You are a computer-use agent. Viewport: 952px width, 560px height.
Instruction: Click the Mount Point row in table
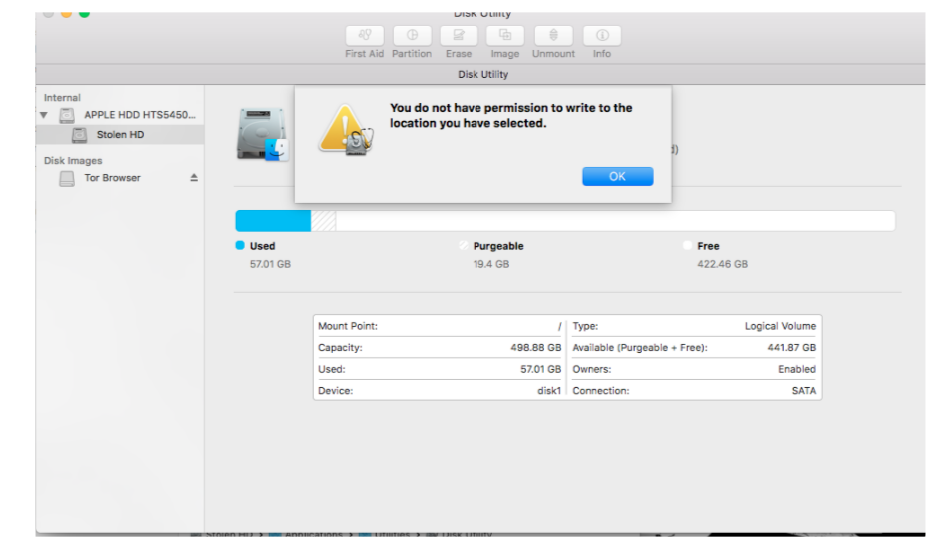tap(439, 327)
